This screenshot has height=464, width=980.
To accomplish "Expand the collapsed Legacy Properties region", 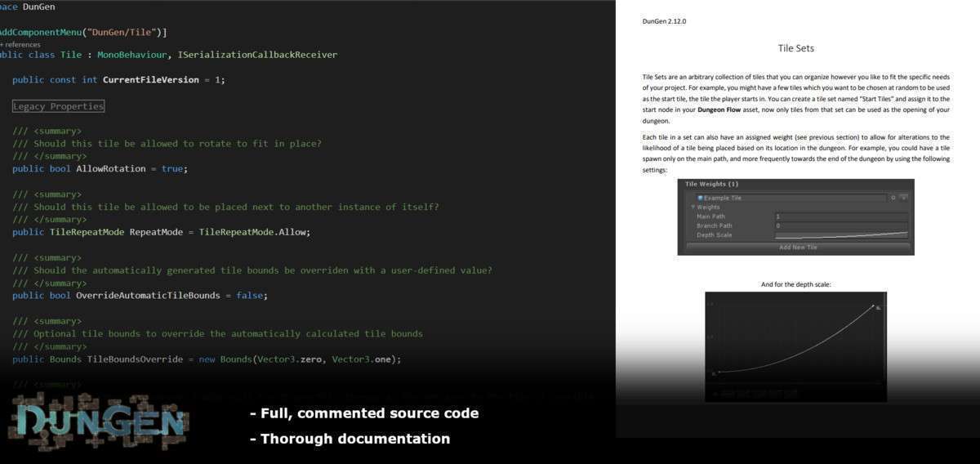I will coord(58,106).
